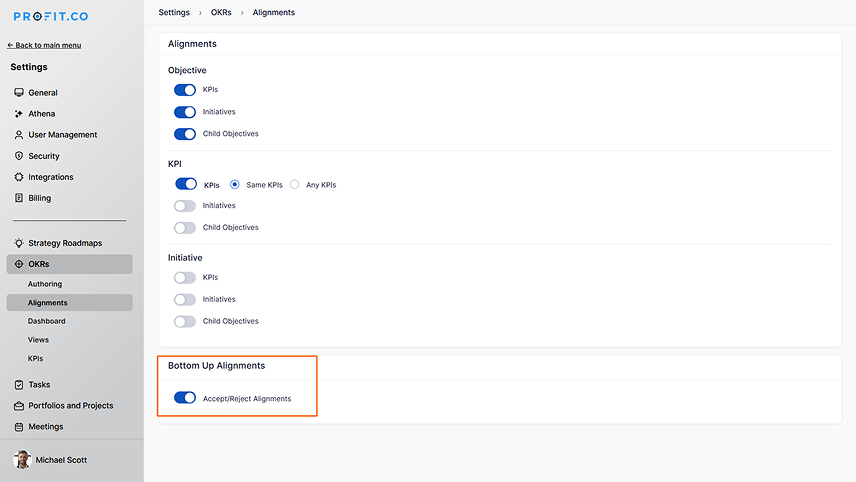This screenshot has height=482, width=856.
Task: Click Alignments in the breadcrumb
Action: tap(274, 13)
